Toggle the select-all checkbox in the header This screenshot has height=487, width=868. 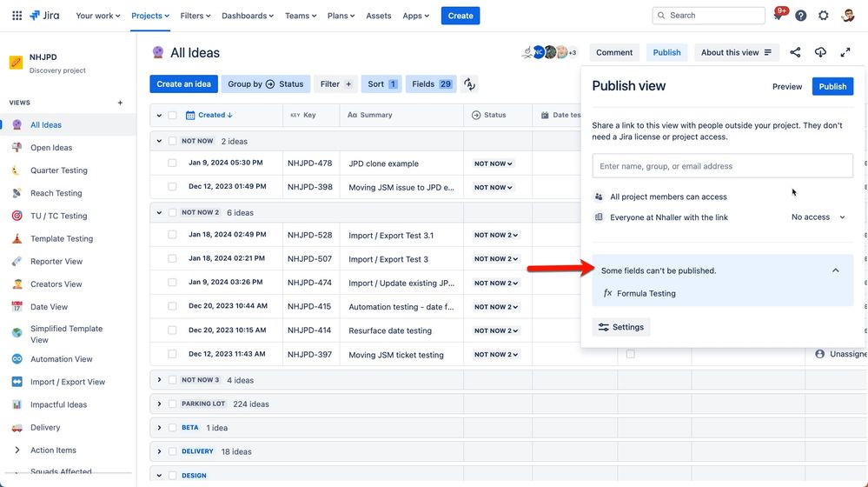click(172, 116)
